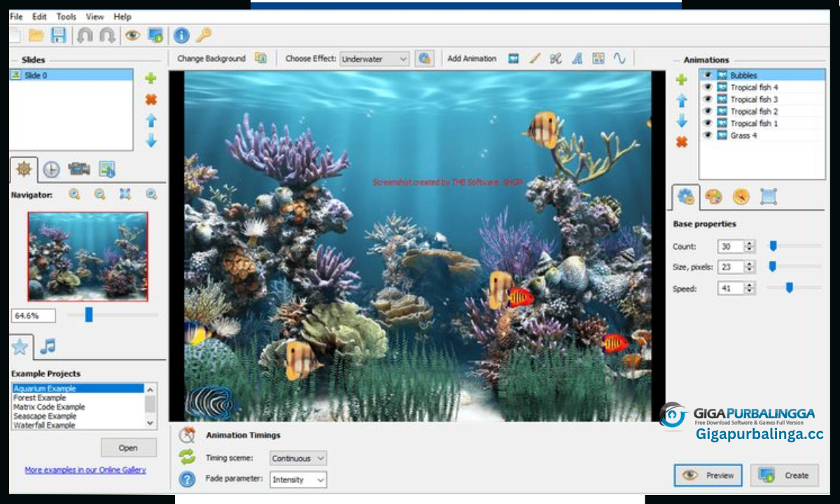Click Navigator fit-to-window icon

point(125,195)
